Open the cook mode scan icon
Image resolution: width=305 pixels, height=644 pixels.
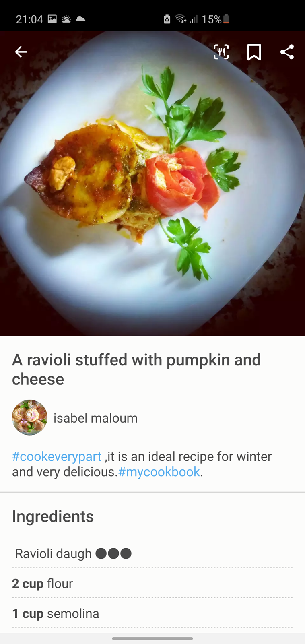tap(221, 52)
